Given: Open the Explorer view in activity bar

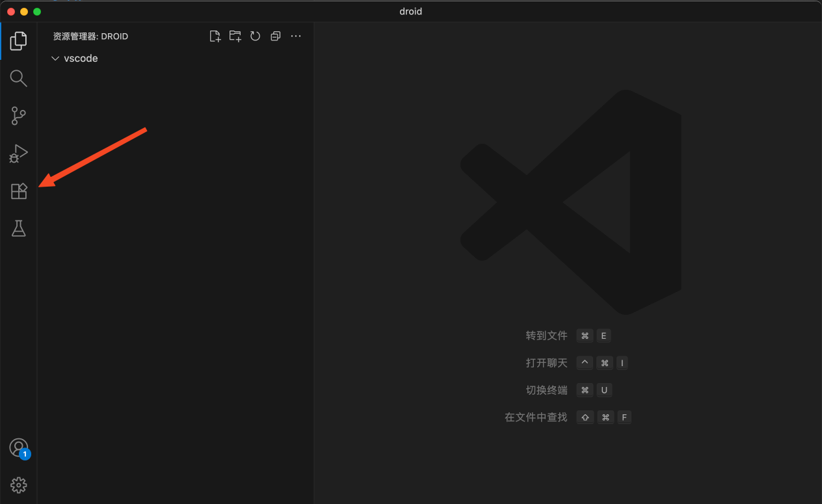Looking at the screenshot, I should 18,41.
